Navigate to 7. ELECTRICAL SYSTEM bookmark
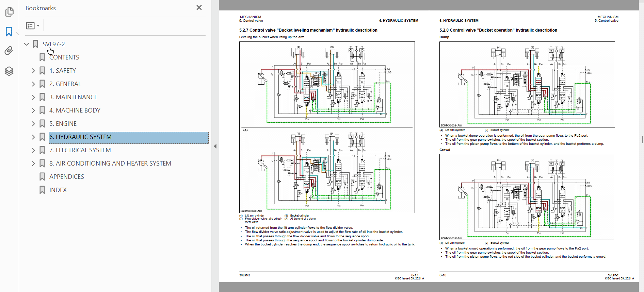This screenshot has width=644, height=292. point(80,150)
